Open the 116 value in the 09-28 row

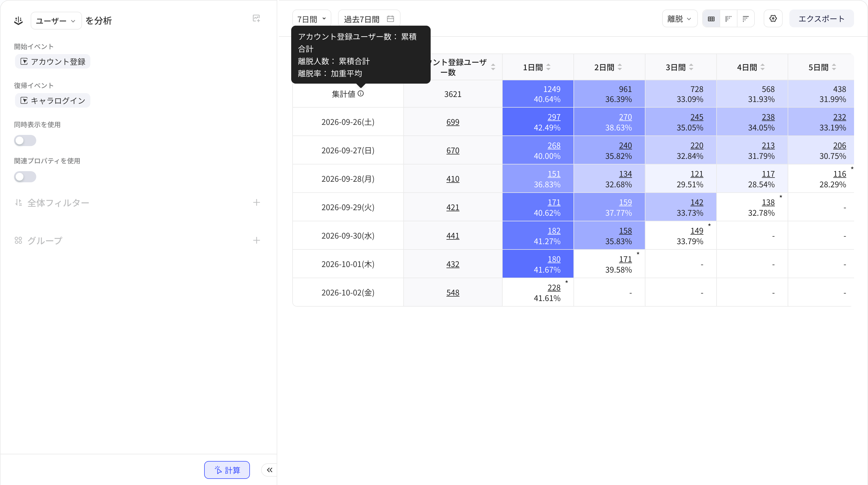[x=840, y=174]
